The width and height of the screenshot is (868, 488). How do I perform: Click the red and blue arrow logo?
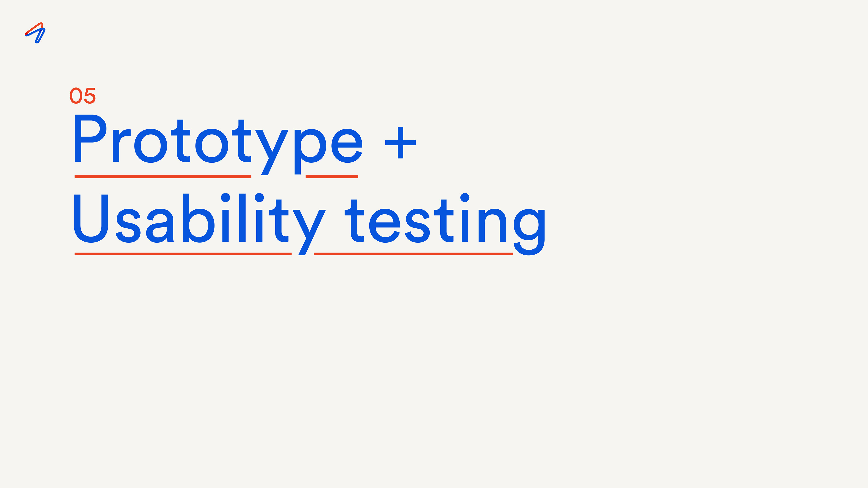tap(35, 33)
